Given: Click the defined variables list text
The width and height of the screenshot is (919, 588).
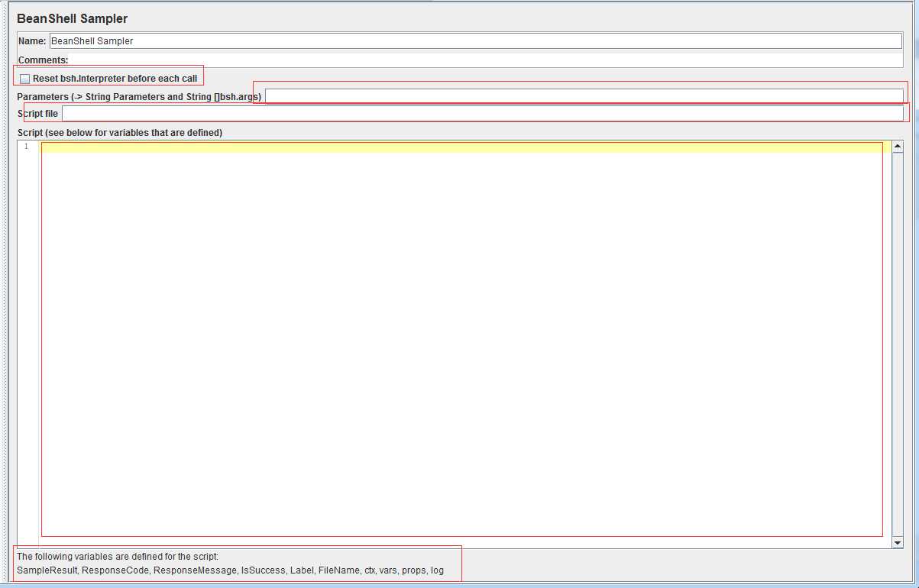Looking at the screenshot, I should pos(230,570).
